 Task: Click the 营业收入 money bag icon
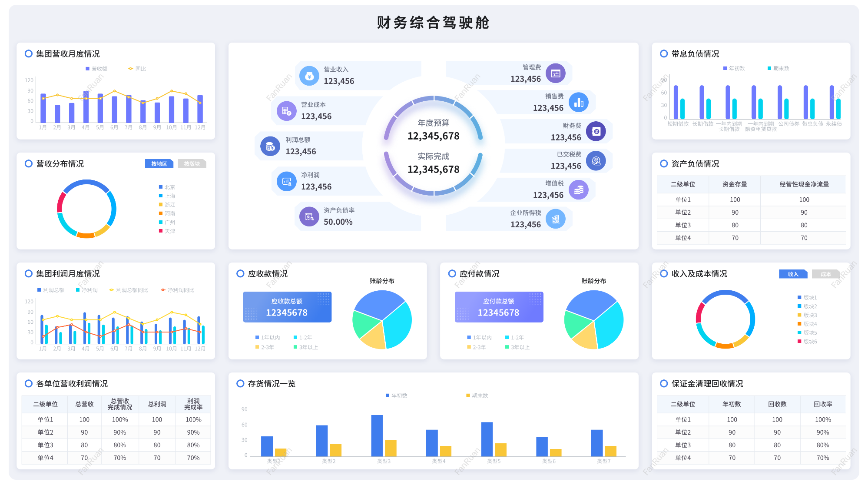309,76
